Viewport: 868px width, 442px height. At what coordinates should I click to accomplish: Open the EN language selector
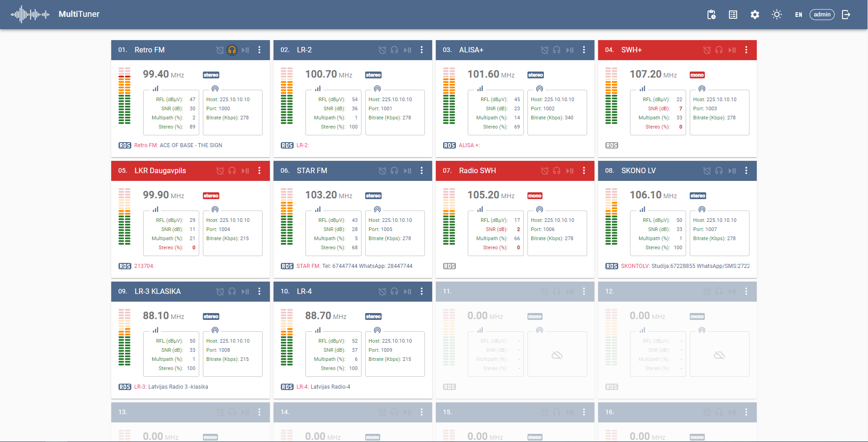click(x=799, y=15)
